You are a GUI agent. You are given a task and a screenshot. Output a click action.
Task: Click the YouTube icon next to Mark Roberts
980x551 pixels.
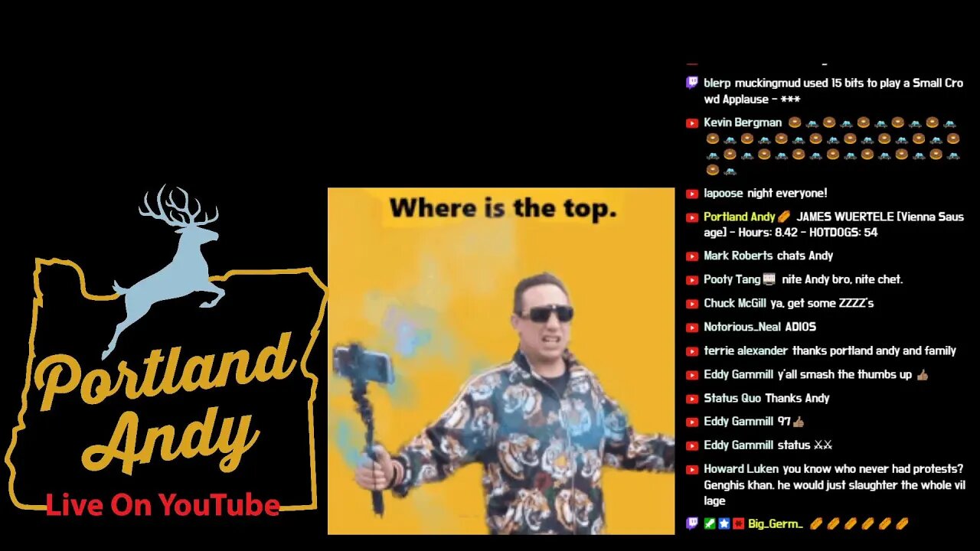click(x=691, y=256)
